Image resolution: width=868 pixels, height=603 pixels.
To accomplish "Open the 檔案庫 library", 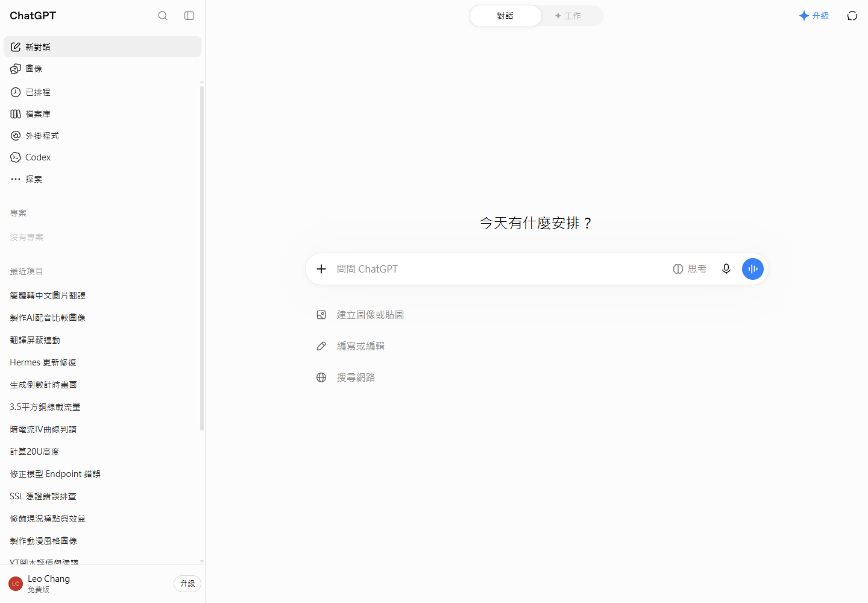I will 102,114.
